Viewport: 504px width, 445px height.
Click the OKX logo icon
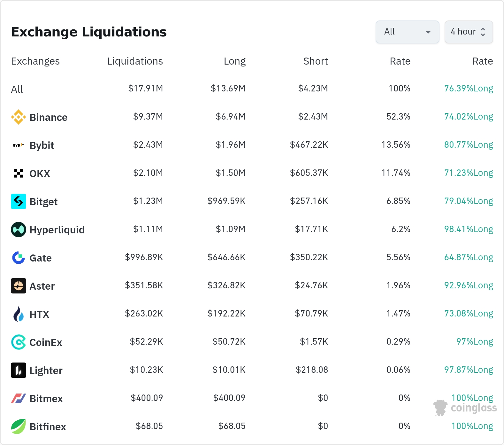pos(19,173)
